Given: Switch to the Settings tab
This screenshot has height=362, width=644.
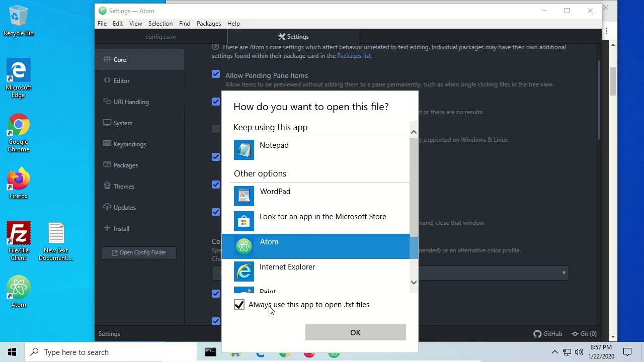Looking at the screenshot, I should 294,37.
